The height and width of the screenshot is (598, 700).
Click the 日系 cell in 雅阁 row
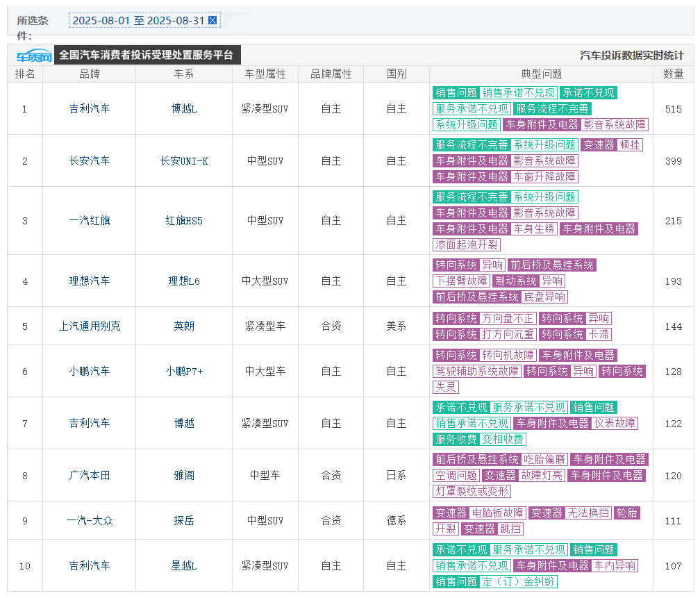point(397,475)
